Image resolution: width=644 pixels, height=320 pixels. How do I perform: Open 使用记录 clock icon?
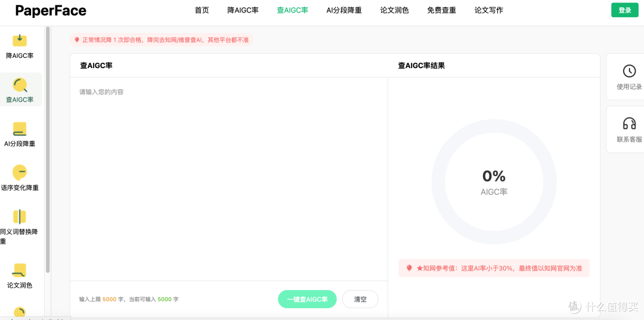[629, 71]
